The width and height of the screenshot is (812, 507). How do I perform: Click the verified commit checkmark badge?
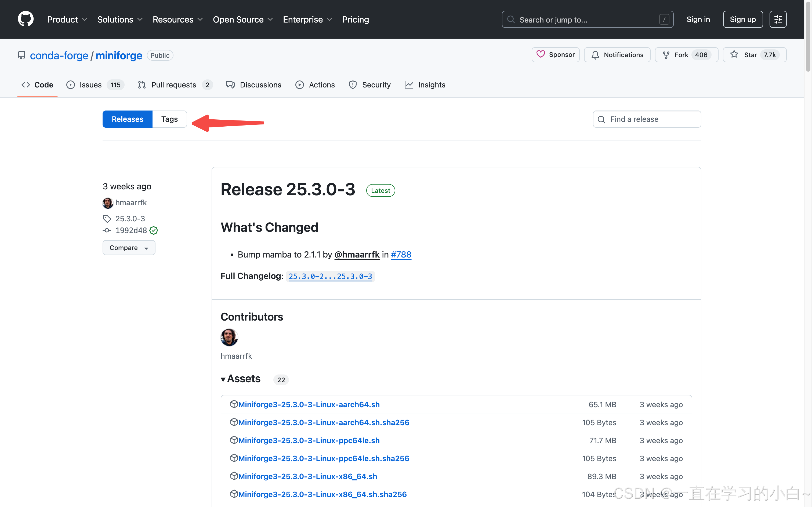point(154,230)
